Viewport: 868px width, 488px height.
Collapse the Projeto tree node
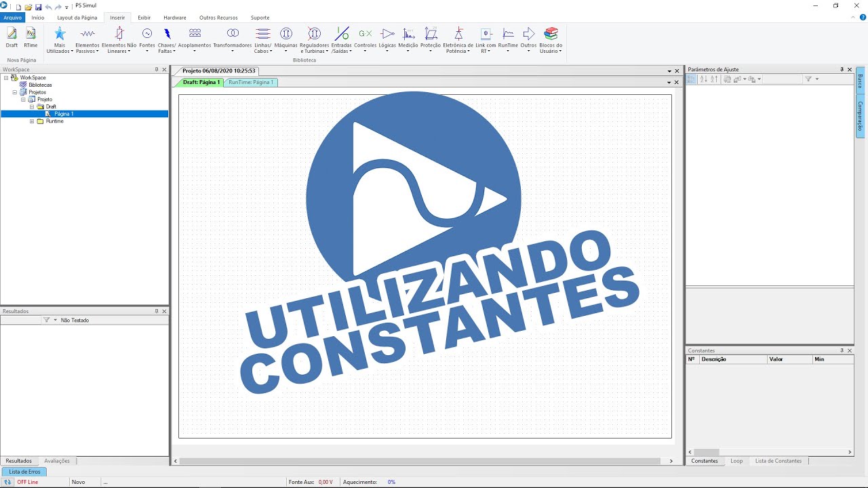pos(23,100)
